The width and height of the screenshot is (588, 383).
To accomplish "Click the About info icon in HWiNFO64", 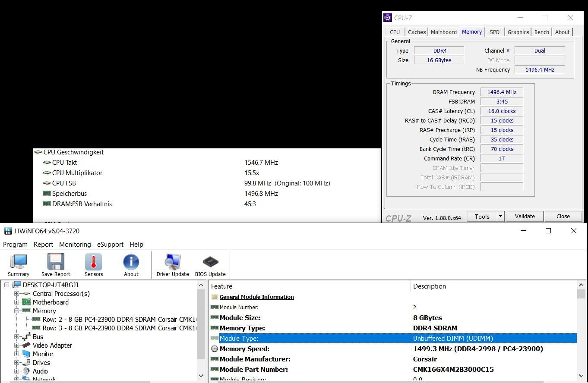I will tap(131, 261).
